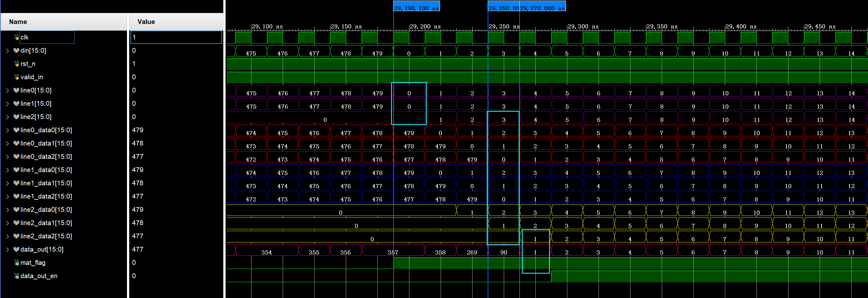Viewport: 868px width, 298px height.
Task: Click the 29,300 ns ruler label
Action: 583,26
